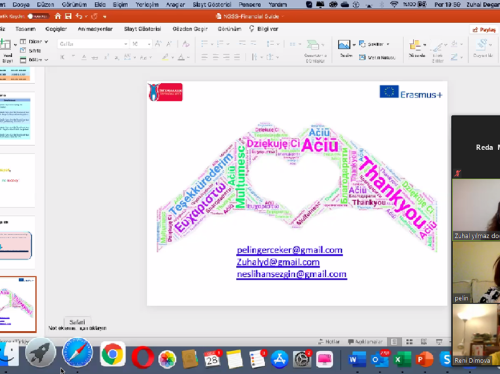Redo the action in the title bar
This screenshot has height=374, width=500.
click(x=94, y=16)
